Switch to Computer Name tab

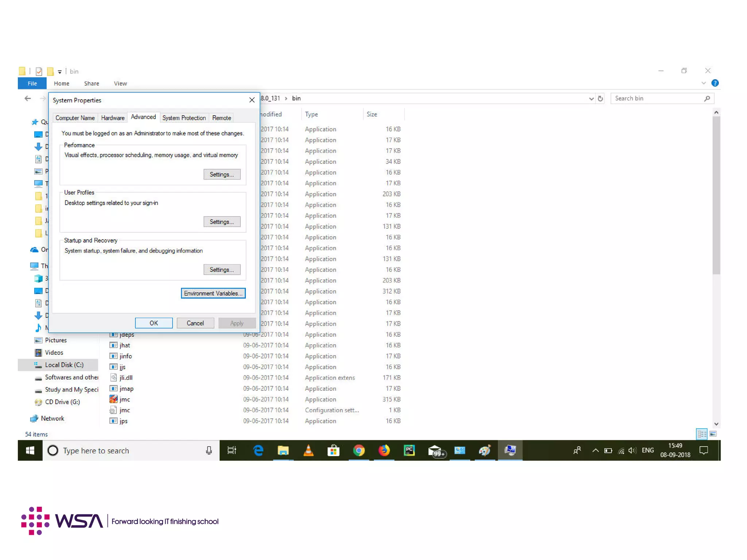[x=75, y=118]
